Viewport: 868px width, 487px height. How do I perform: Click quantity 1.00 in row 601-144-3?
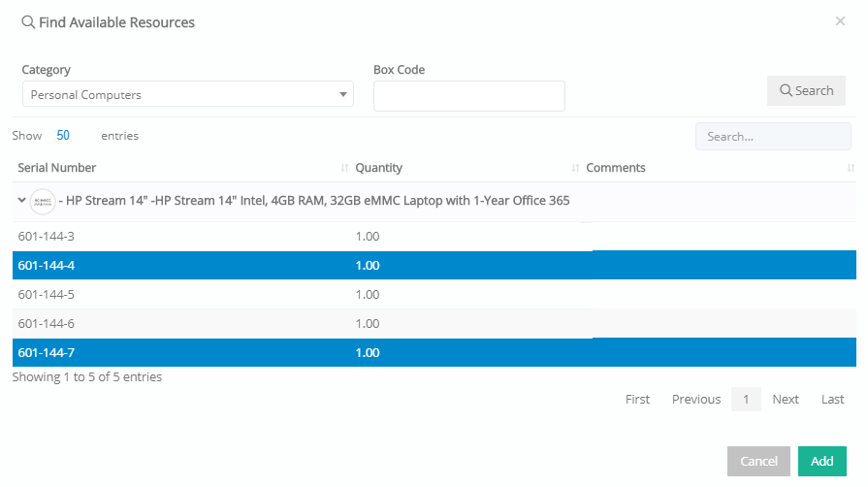click(x=367, y=237)
